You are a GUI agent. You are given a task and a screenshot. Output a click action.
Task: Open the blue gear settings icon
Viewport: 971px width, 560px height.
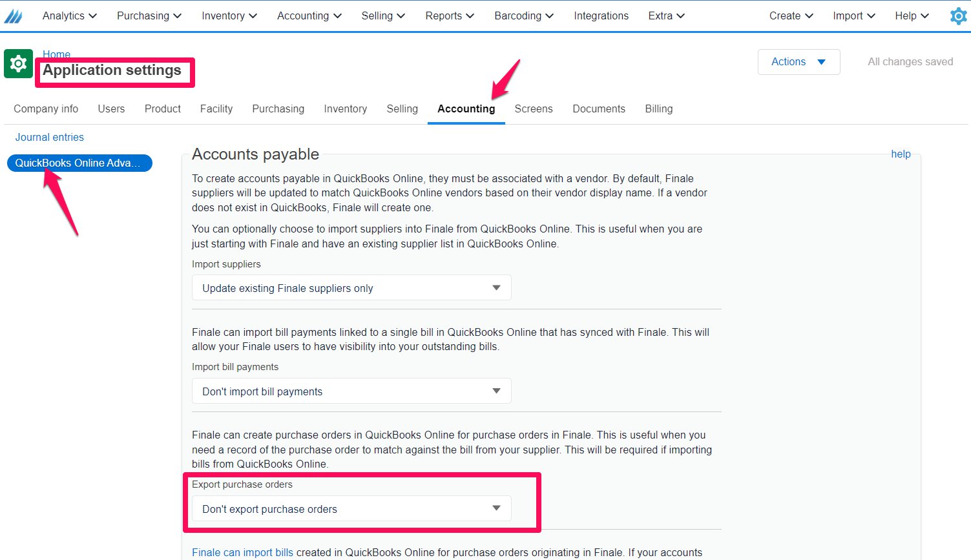(959, 16)
